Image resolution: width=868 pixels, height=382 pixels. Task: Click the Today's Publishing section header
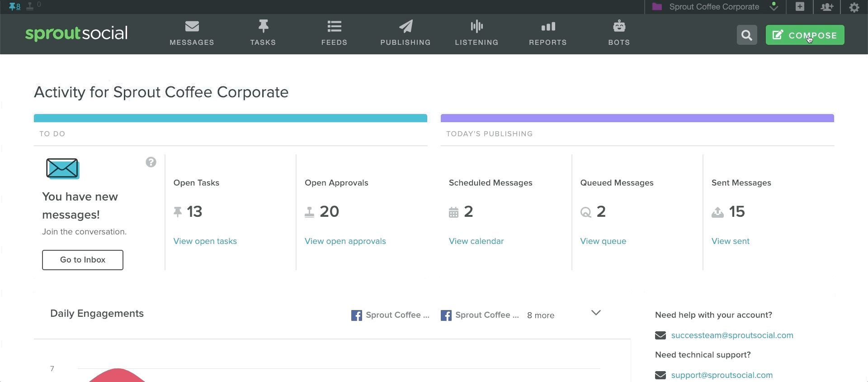click(x=490, y=134)
